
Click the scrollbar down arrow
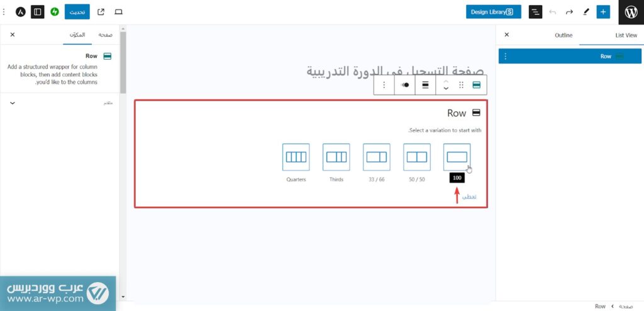[x=123, y=297]
